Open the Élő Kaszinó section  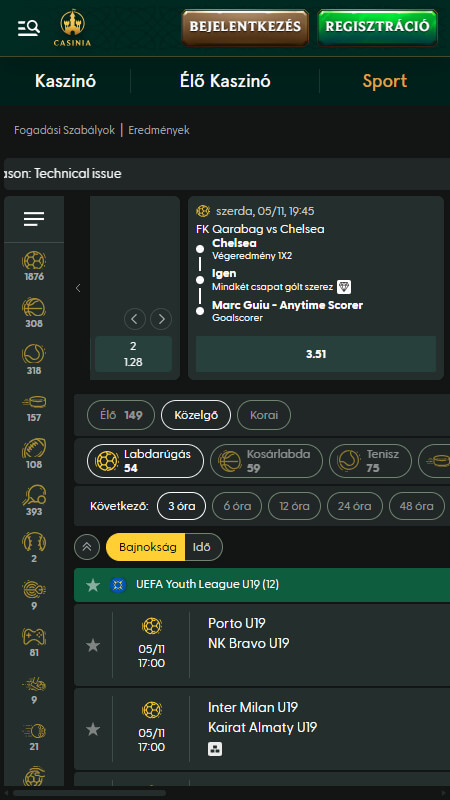(x=225, y=81)
